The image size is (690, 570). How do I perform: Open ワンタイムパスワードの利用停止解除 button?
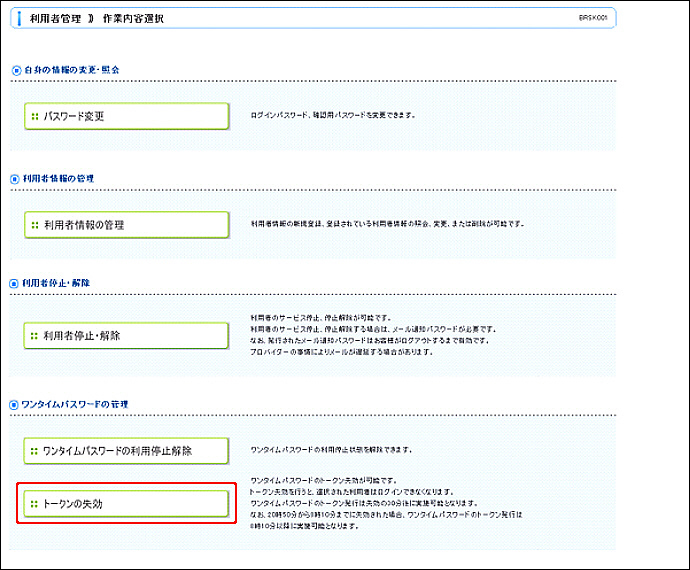(x=126, y=451)
